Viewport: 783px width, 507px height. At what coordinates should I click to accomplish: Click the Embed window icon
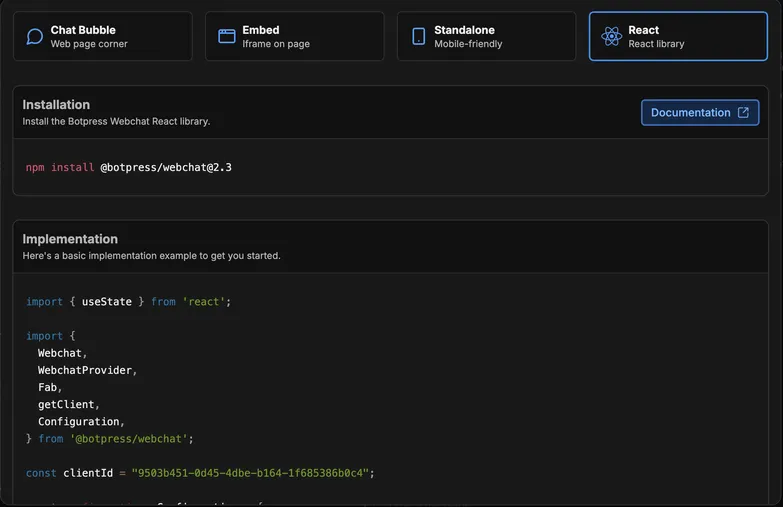227,36
